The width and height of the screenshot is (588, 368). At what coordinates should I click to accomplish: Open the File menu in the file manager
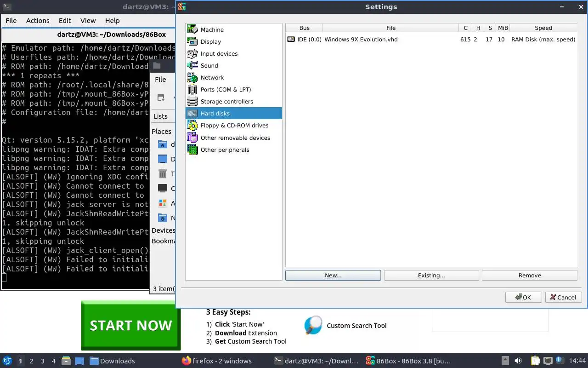160,79
